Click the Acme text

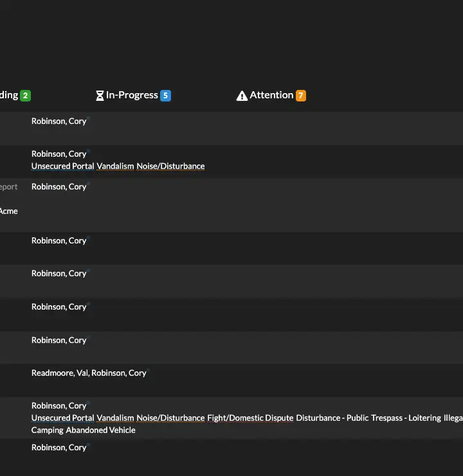pos(9,211)
